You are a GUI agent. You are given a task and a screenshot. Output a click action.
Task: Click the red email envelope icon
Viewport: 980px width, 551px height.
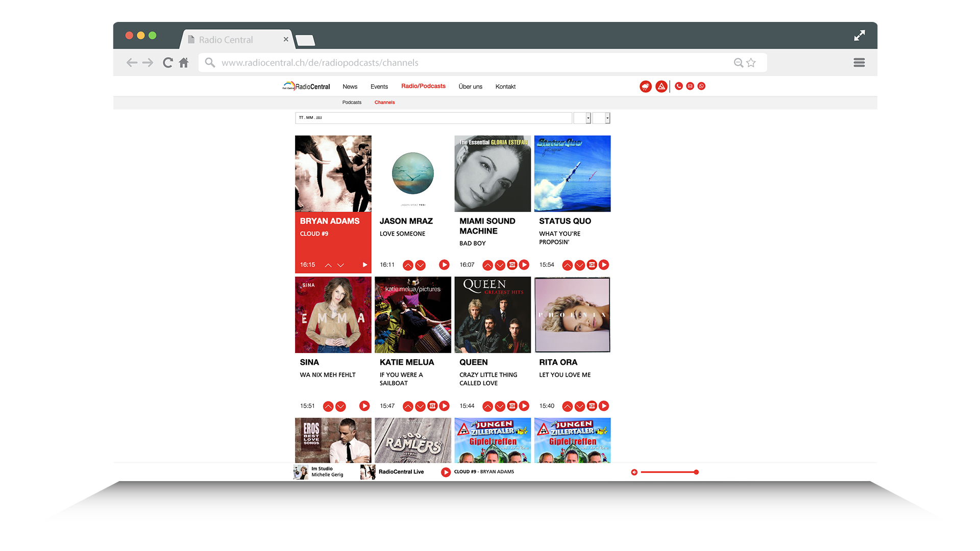[690, 86]
